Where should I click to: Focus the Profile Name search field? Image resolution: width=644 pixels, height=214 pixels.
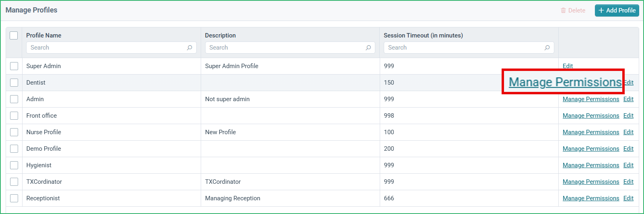tap(111, 48)
